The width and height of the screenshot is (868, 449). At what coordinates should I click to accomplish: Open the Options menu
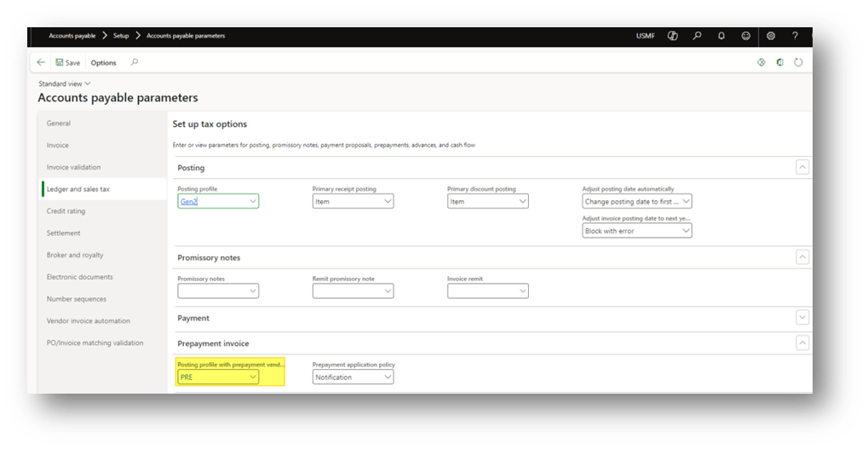[103, 62]
